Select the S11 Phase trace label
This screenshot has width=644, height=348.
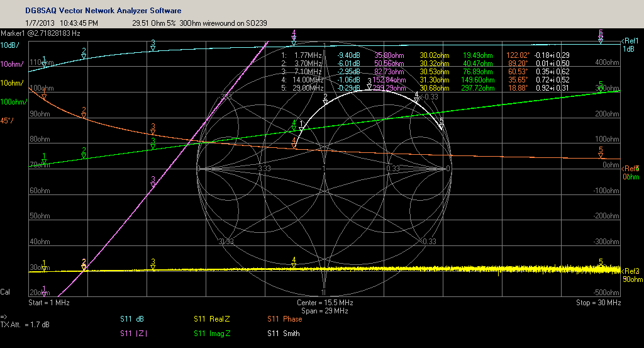(285, 319)
